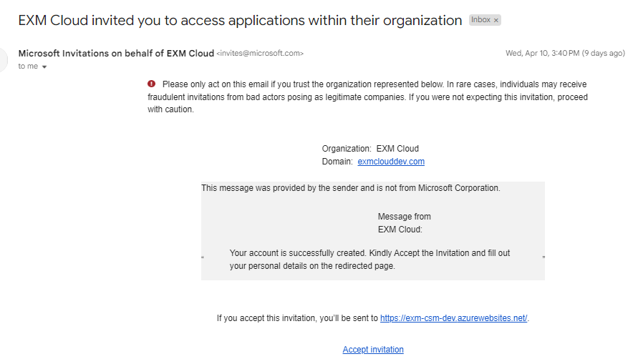Image resolution: width=638 pixels, height=364 pixels.
Task: Click the 'Please only act on this email' warning text
Action: pyautogui.click(x=367, y=97)
